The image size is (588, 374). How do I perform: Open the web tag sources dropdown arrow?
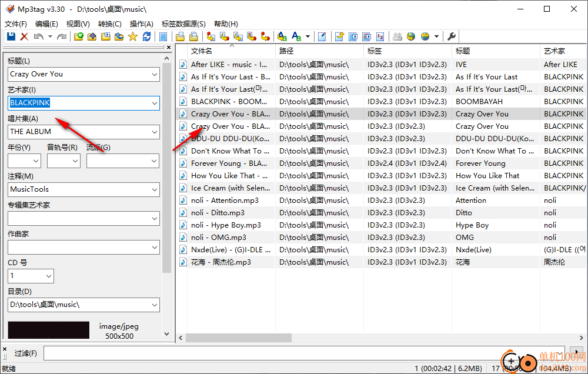pyautogui.click(x=436, y=36)
